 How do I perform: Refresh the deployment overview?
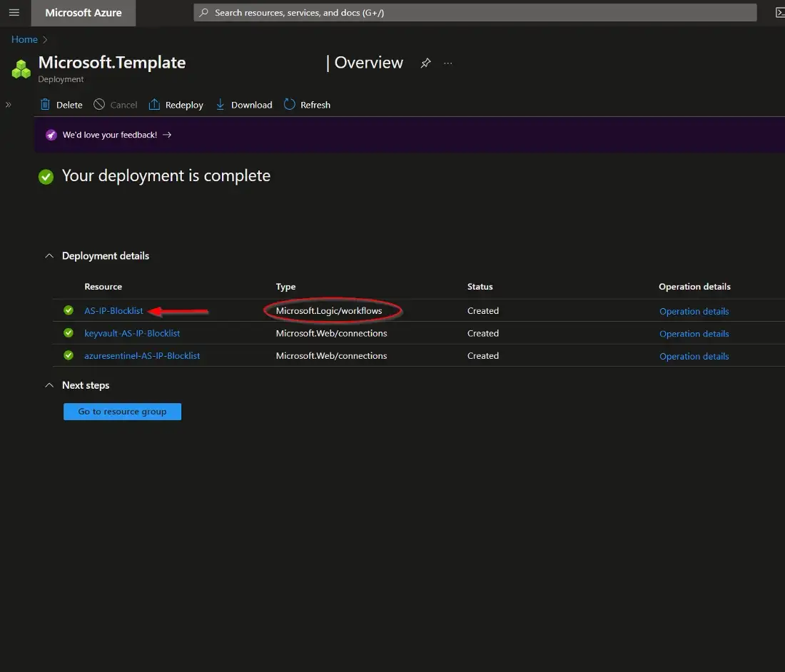(x=307, y=105)
